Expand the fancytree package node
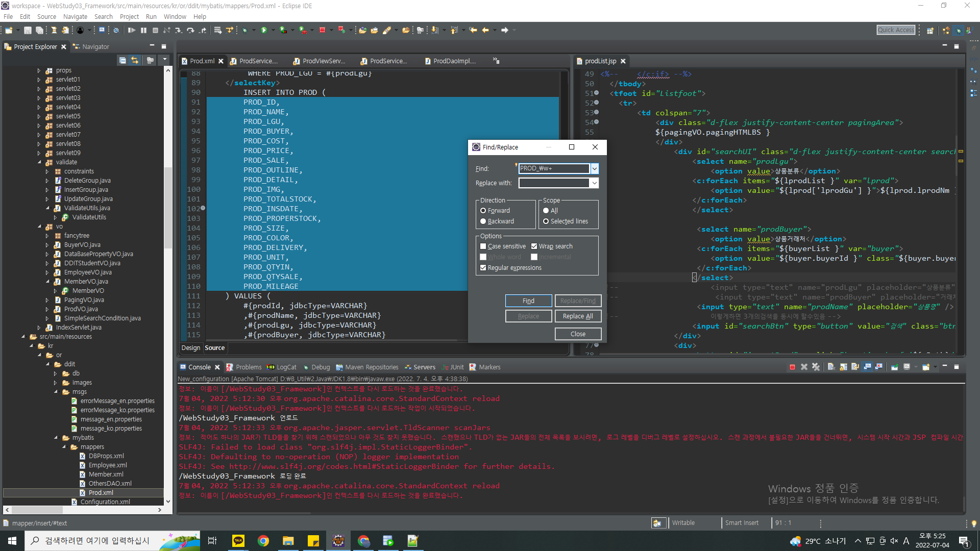The image size is (980, 551). point(47,236)
